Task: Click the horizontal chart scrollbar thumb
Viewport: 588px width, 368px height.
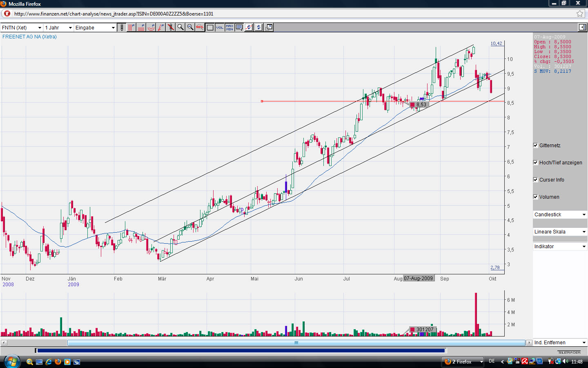Action: point(296,343)
